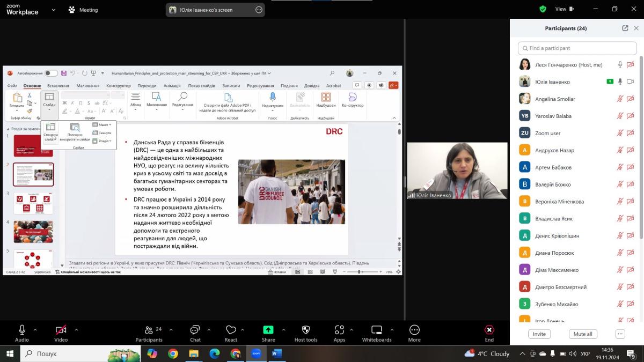Expand the video options arrow
644x362 pixels.
[x=76, y=330]
